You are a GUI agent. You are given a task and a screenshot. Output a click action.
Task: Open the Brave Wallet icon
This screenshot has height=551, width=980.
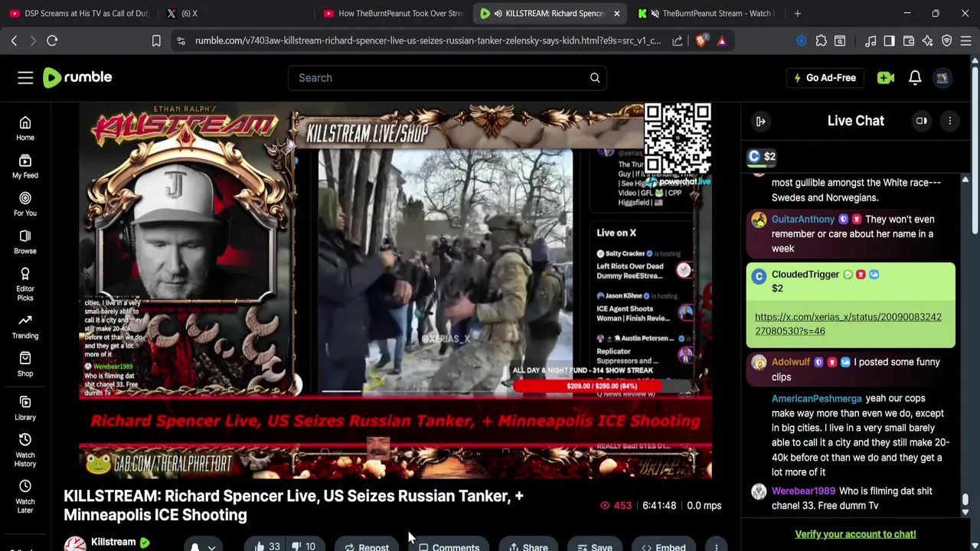(x=909, y=41)
